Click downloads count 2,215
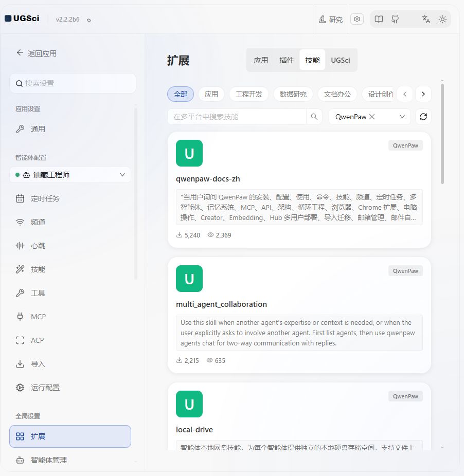Screen dimensions: 464x476 click(x=187, y=360)
